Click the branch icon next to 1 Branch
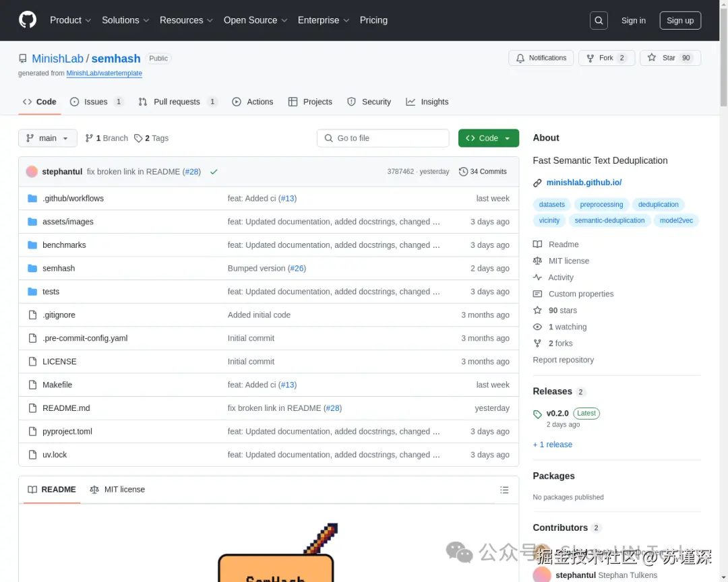The width and height of the screenshot is (728, 582). coord(89,138)
